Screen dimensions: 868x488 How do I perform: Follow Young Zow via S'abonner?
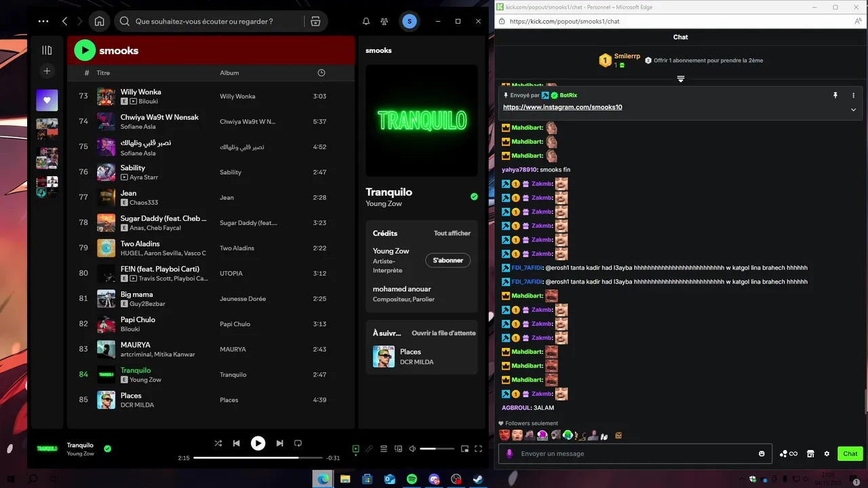coord(448,260)
